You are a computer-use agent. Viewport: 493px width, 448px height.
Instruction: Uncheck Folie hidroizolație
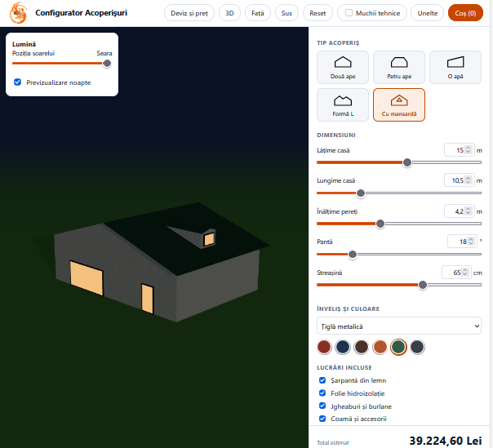click(322, 393)
